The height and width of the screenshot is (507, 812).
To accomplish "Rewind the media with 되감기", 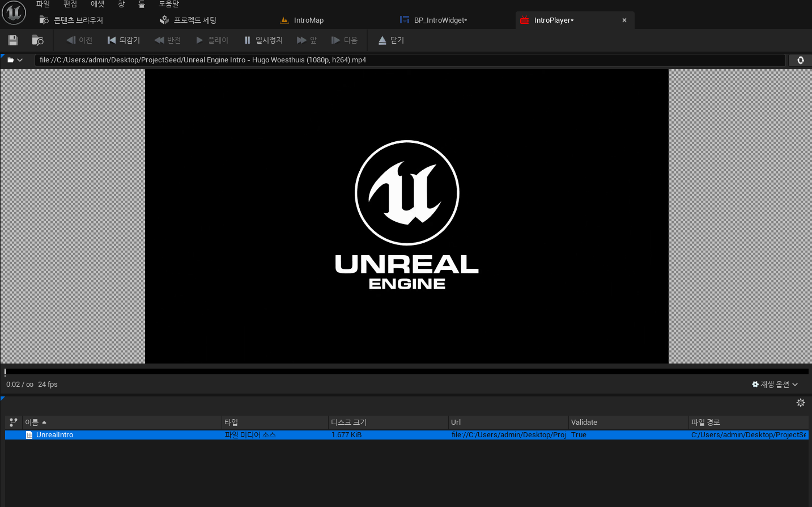I will tap(124, 40).
